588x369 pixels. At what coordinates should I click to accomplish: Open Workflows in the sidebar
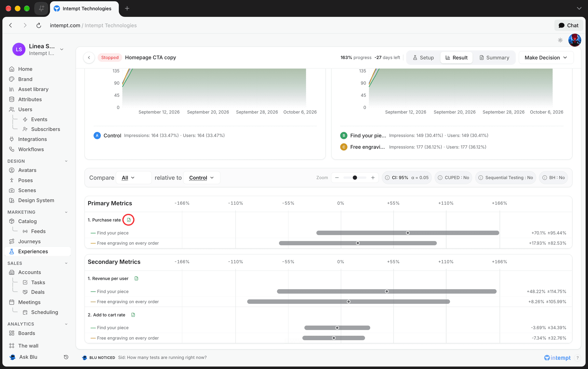click(38, 149)
